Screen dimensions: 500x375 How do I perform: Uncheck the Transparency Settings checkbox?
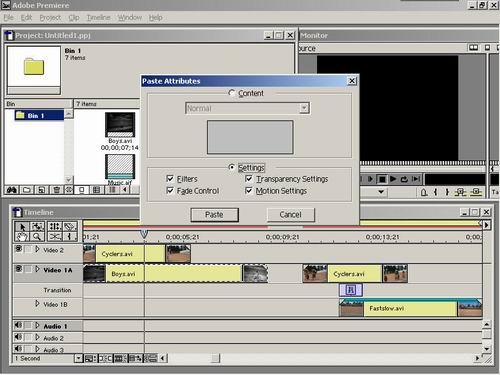point(249,179)
